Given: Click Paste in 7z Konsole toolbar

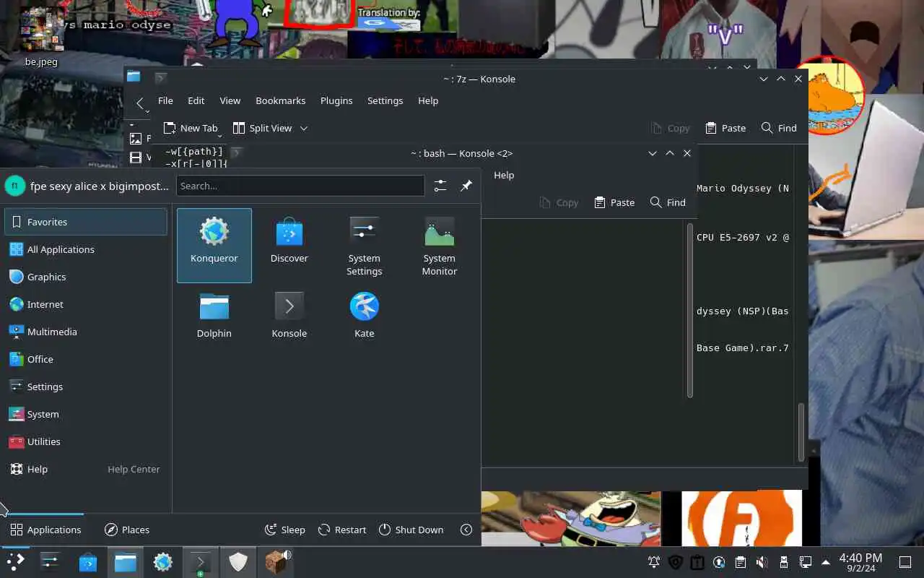Looking at the screenshot, I should tap(725, 128).
